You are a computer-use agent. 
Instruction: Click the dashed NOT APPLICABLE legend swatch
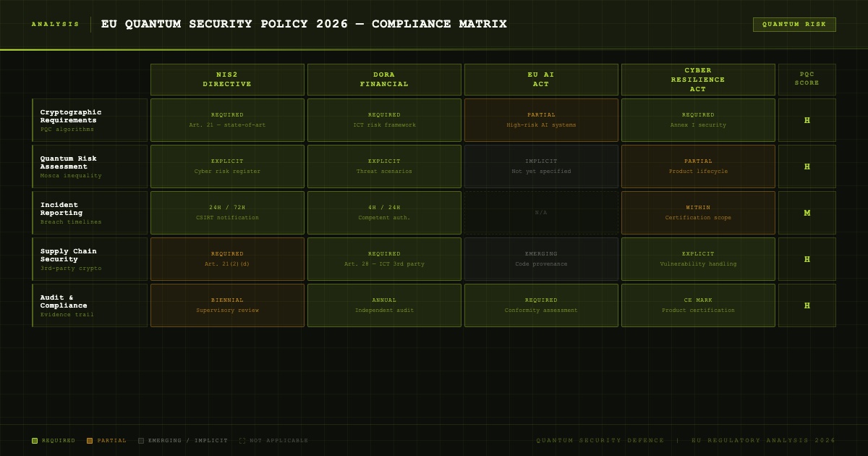coord(242,441)
